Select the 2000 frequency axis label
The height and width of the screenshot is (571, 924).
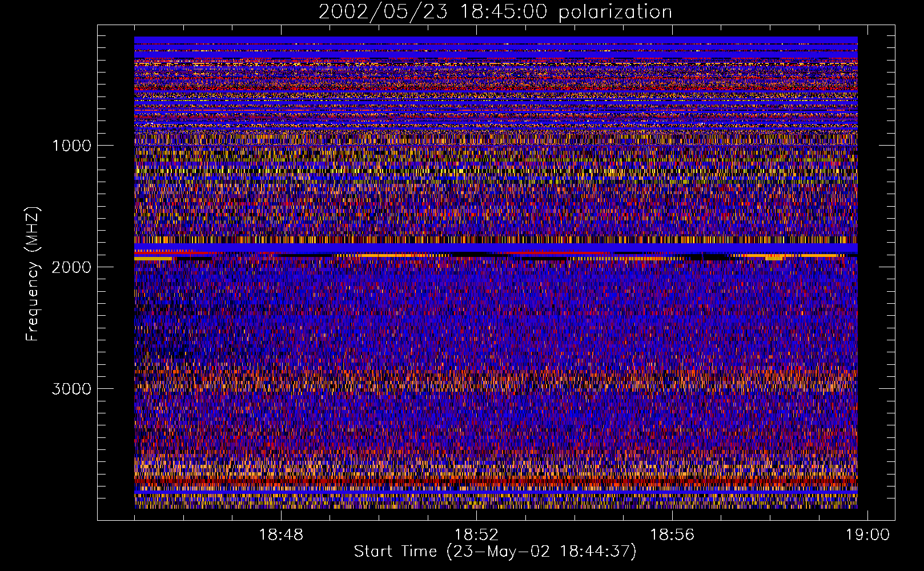point(71,267)
